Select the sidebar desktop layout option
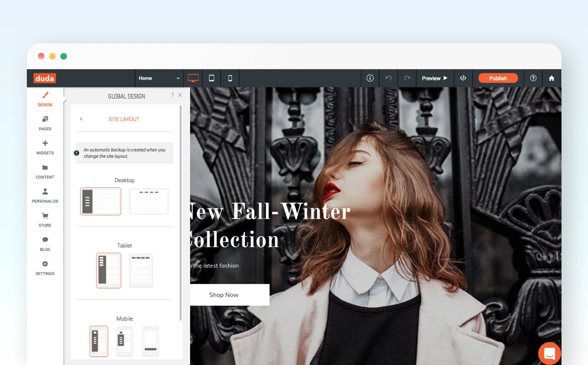The image size is (588, 365). point(101,201)
